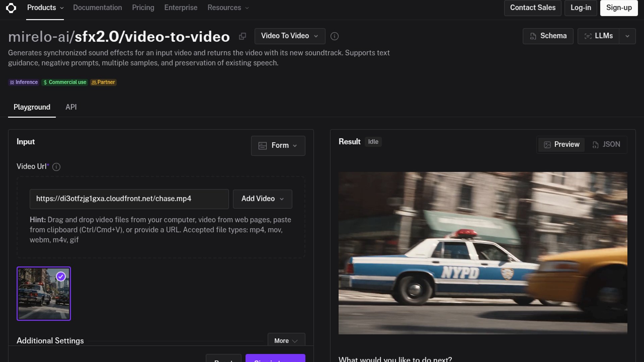Switch result view to JSON
Viewport: 644px width, 362px height.
[606, 144]
